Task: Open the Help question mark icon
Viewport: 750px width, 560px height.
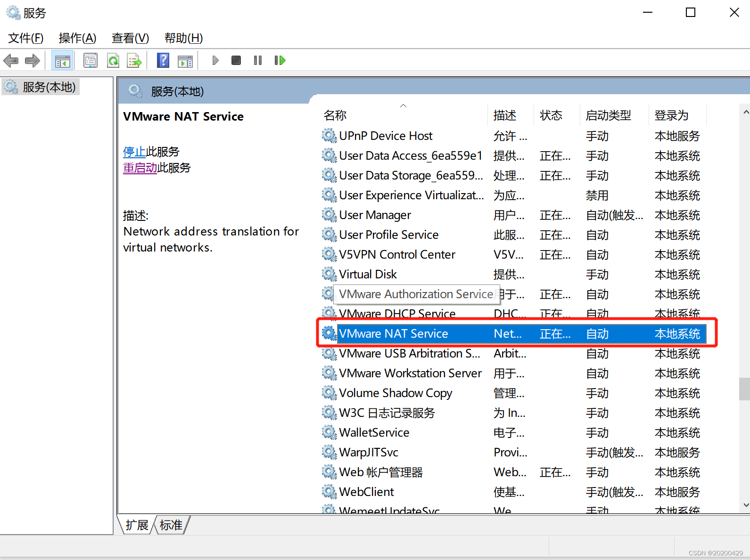Action: (x=163, y=60)
